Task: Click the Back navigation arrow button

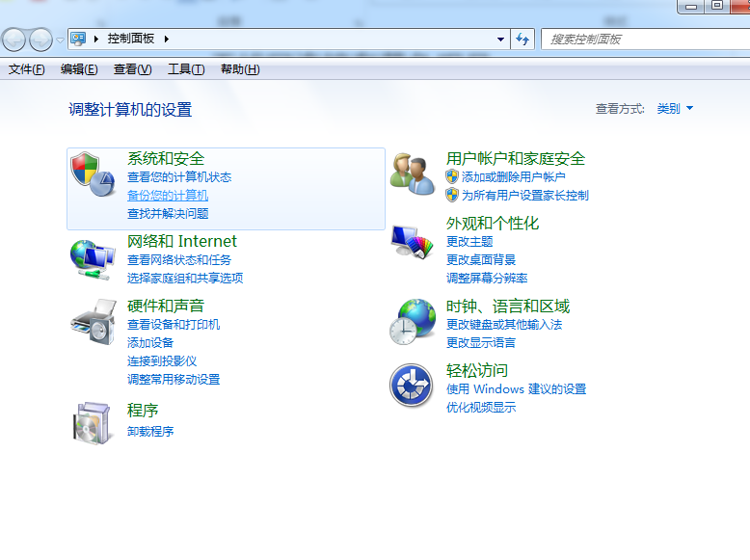Action: [14, 40]
